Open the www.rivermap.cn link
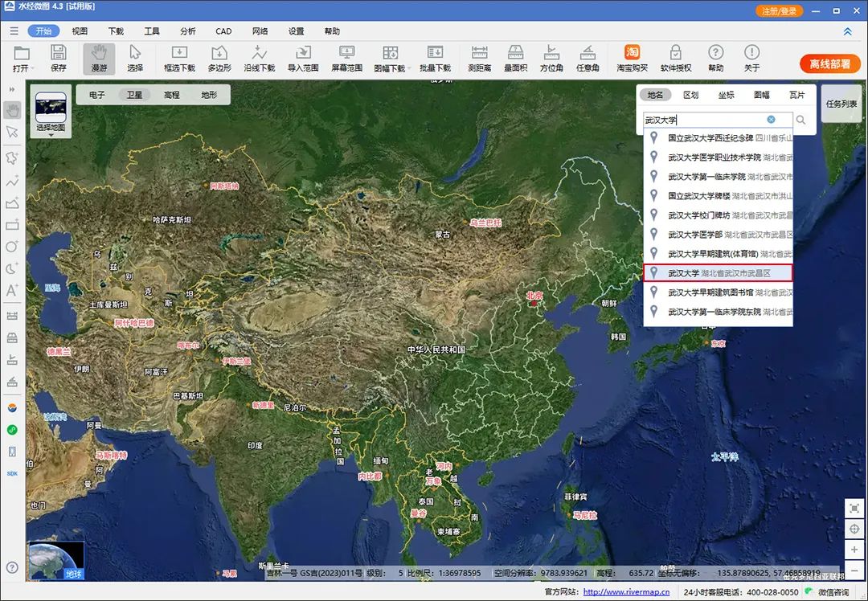This screenshot has width=868, height=601. click(626, 591)
